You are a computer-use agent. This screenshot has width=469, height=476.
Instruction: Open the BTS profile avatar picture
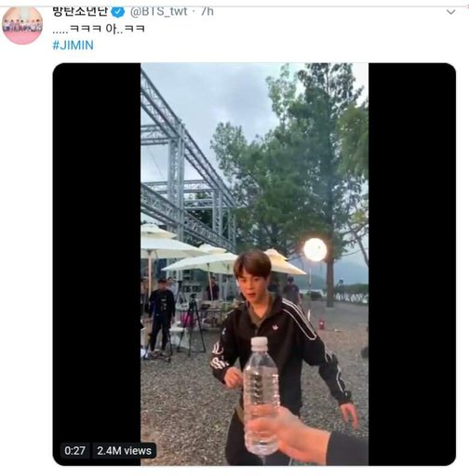point(22,25)
